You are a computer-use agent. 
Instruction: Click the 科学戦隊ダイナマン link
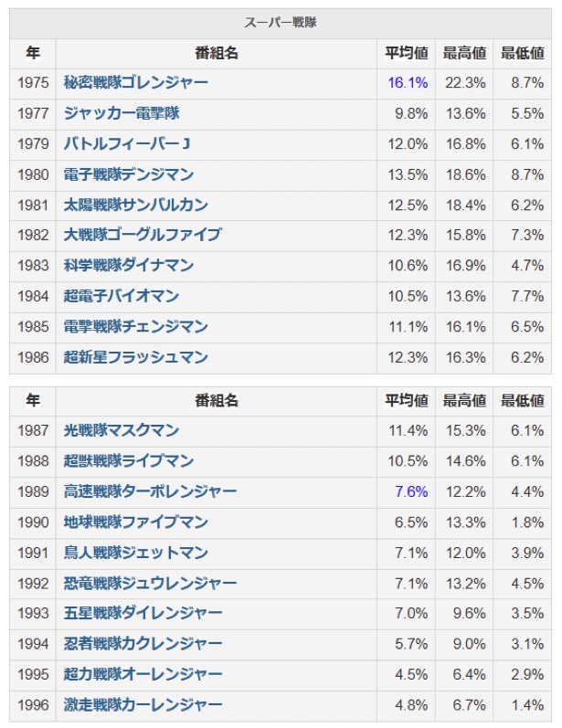pyautogui.click(x=129, y=266)
